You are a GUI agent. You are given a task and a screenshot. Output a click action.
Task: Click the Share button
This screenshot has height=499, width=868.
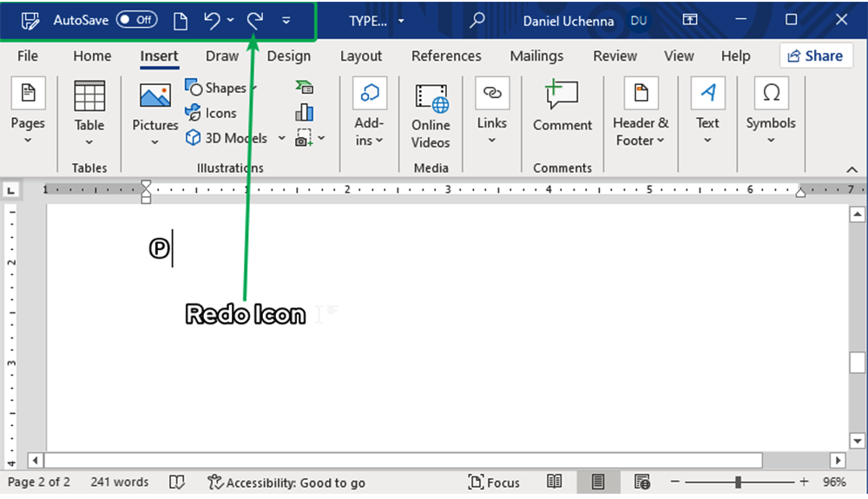coord(815,56)
